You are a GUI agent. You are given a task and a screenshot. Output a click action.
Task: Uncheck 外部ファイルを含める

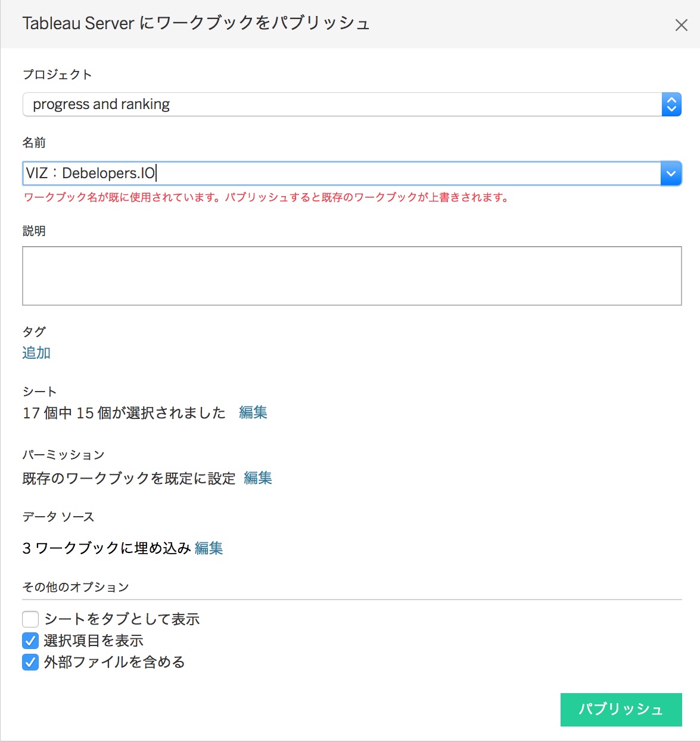pos(30,662)
